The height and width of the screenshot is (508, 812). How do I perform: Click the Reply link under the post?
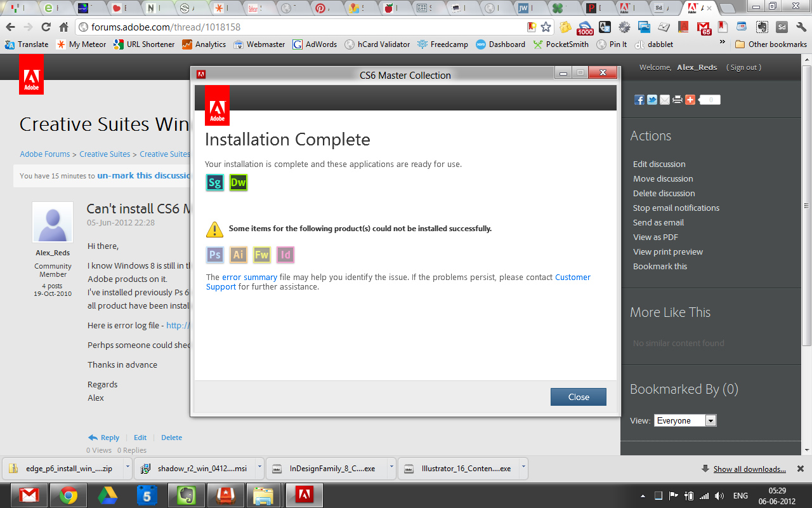coord(103,438)
